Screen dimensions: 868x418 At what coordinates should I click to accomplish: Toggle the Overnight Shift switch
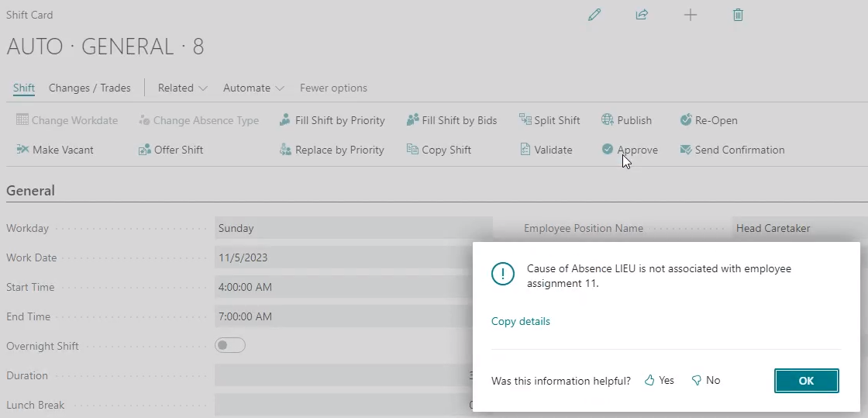[x=230, y=346]
